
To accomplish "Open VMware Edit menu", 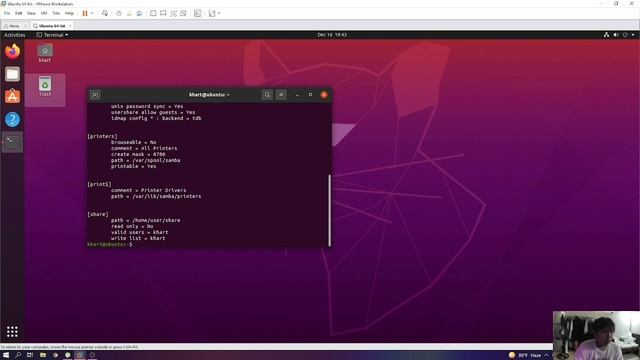I will point(19,13).
